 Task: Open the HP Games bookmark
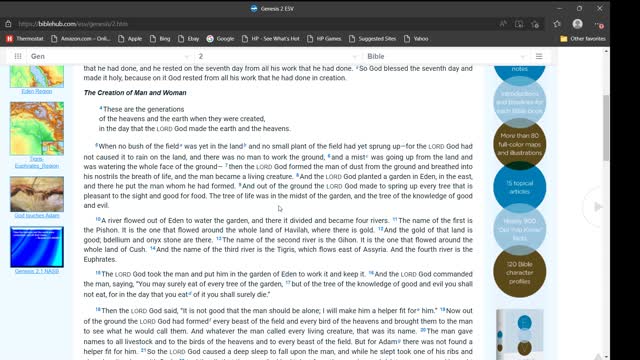pyautogui.click(x=324, y=39)
